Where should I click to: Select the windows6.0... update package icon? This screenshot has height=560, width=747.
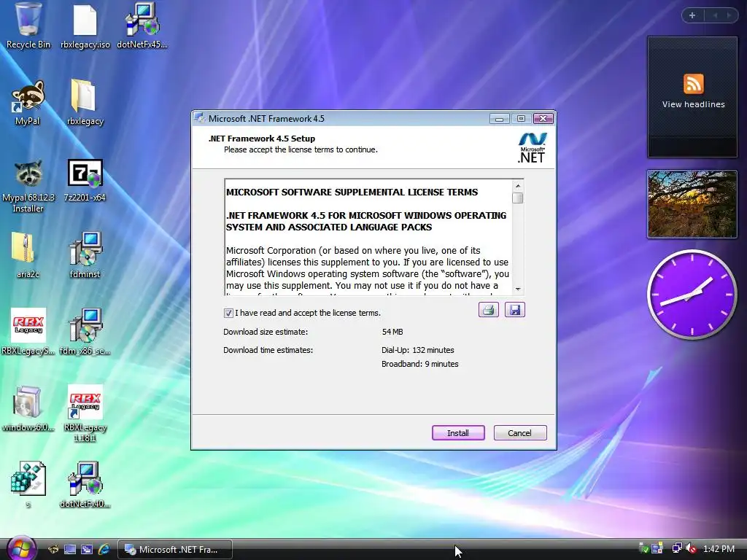pos(28,408)
